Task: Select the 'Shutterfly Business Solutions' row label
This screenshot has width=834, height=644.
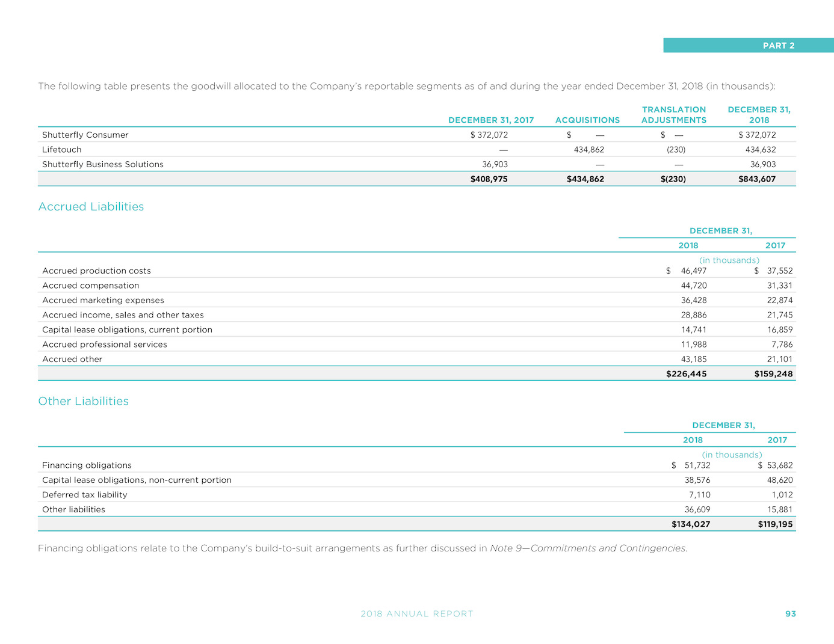Action: pyautogui.click(x=103, y=164)
